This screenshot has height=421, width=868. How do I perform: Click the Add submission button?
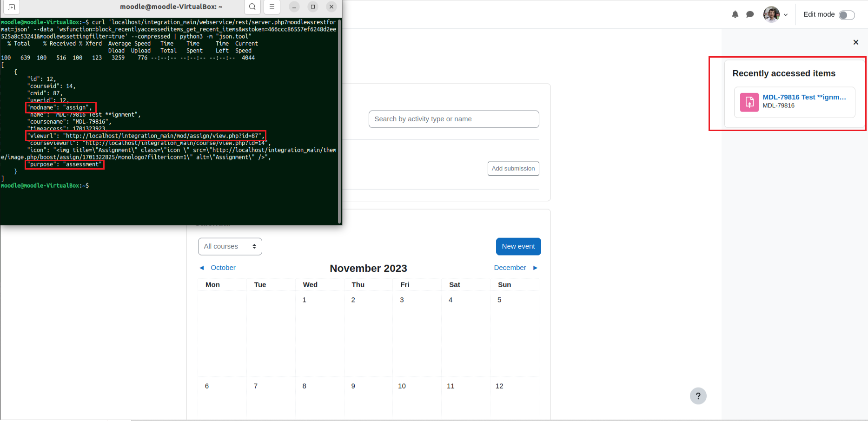coord(513,169)
